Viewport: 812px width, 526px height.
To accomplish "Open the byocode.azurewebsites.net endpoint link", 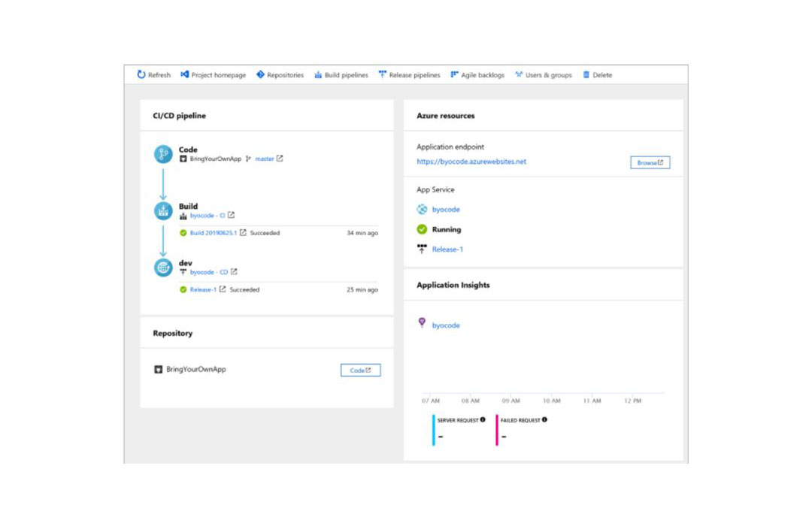I will (x=472, y=161).
